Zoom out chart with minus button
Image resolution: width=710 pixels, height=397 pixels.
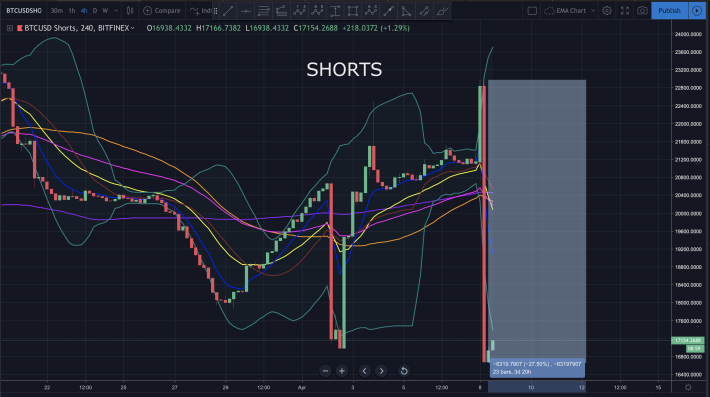tap(325, 371)
